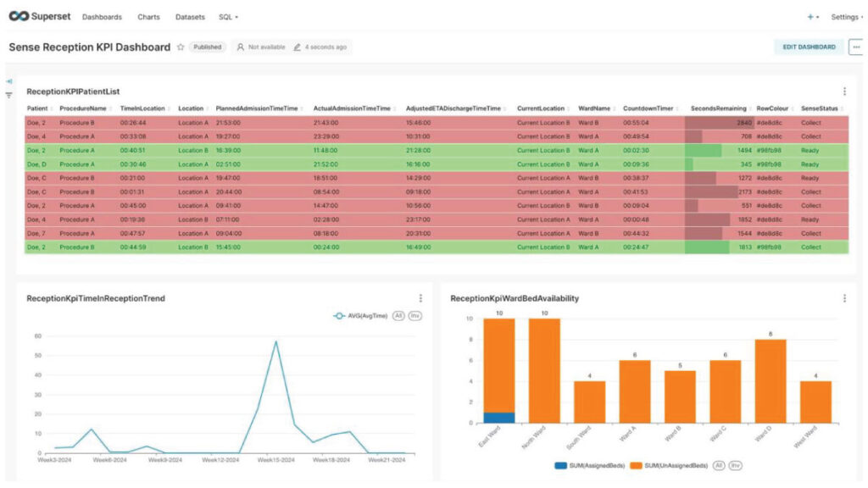868x488 pixels.
Task: Click the Superset logo
Action: click(39, 16)
